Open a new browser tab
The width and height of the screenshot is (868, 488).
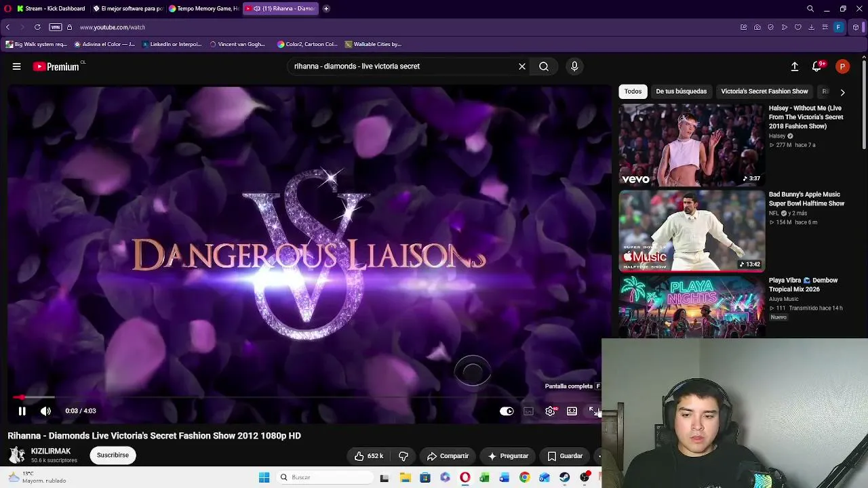(x=326, y=9)
